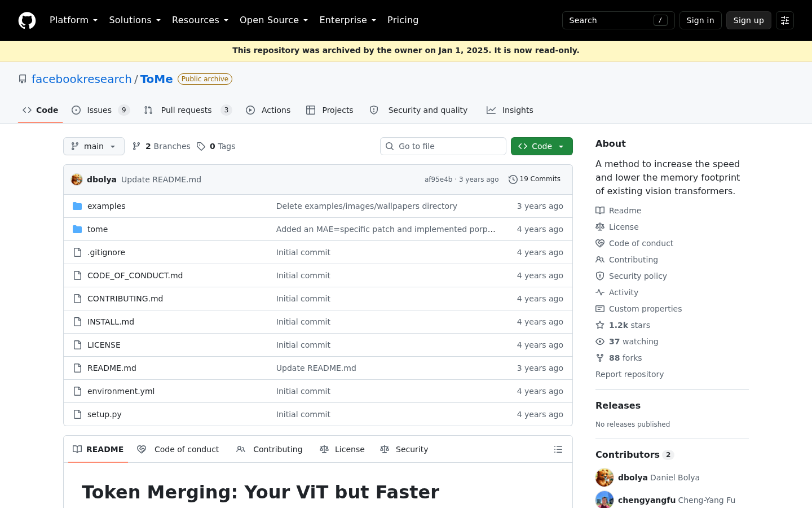The width and height of the screenshot is (812, 508).
Task: Click the dbolya avatar in commit row
Action: tap(77, 179)
